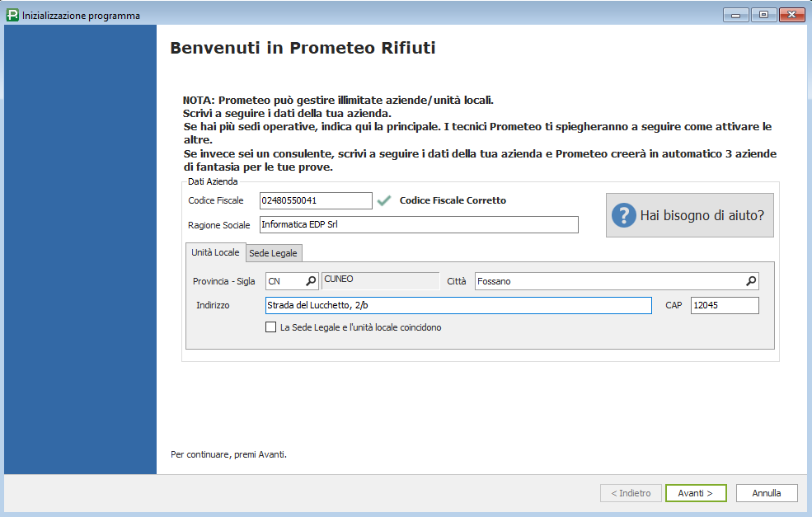Image resolution: width=812 pixels, height=517 pixels.
Task: Open city search magnifier in Città field
Action: 750,281
